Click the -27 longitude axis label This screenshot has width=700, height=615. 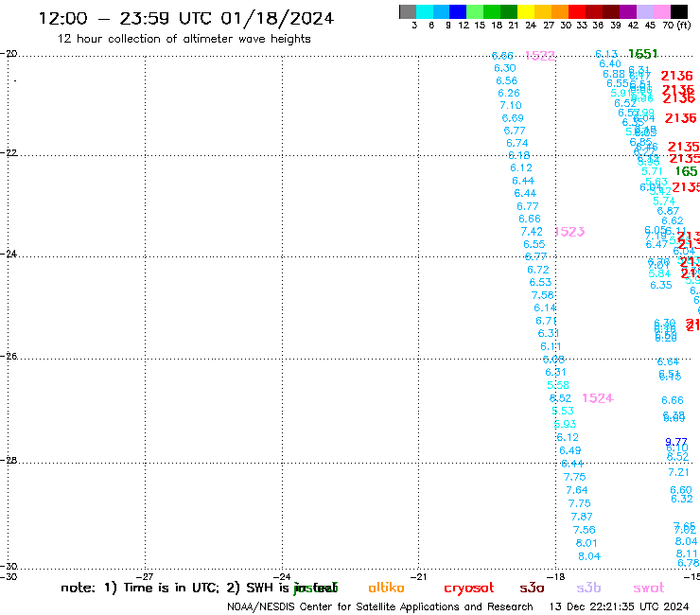click(145, 577)
